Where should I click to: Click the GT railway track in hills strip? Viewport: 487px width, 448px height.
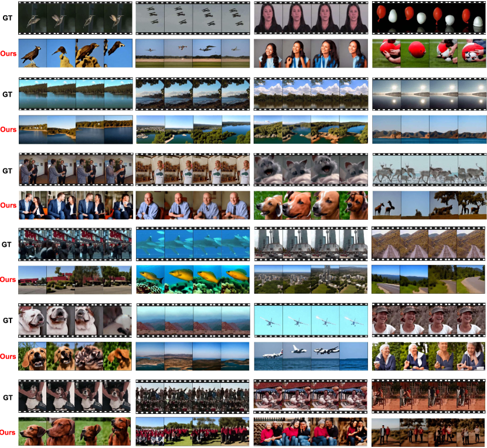(428, 244)
